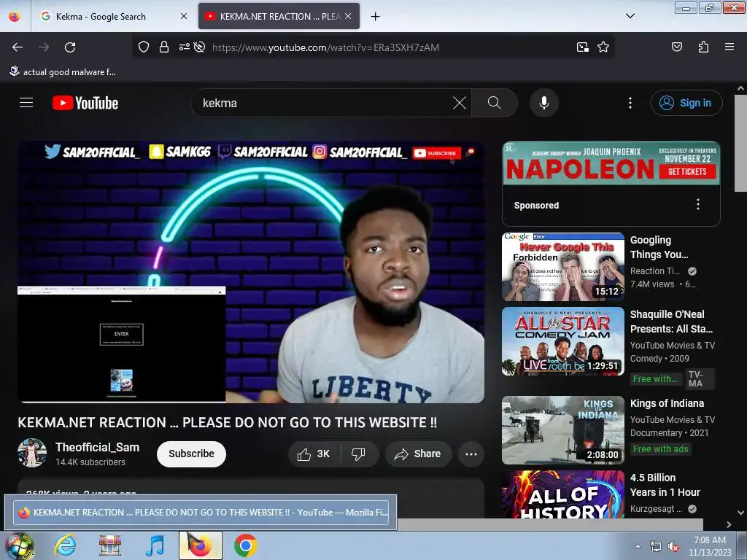Open the taskbar clock showing 7:08 AM

(709, 546)
